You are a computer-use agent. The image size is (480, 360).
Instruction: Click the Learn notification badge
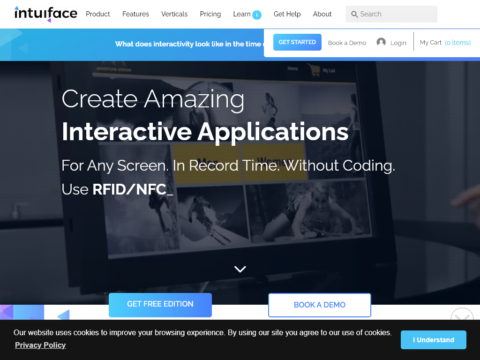point(257,15)
